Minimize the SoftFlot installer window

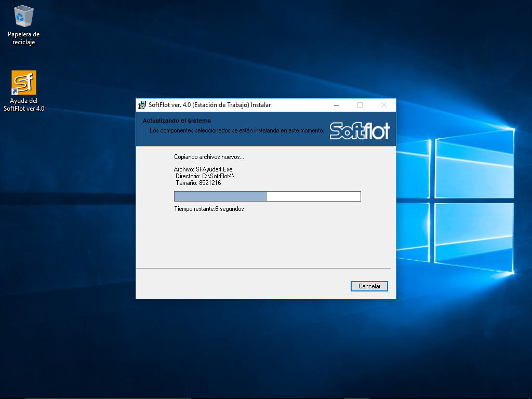(336, 105)
